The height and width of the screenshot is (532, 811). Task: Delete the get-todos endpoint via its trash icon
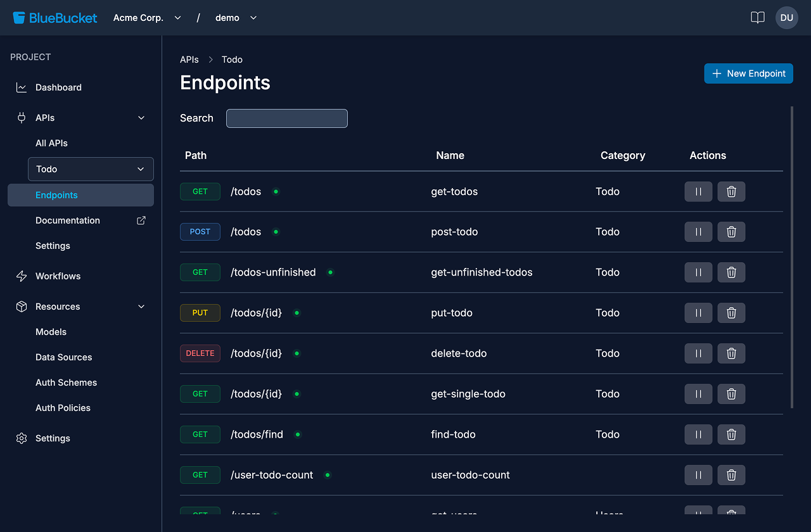point(731,191)
